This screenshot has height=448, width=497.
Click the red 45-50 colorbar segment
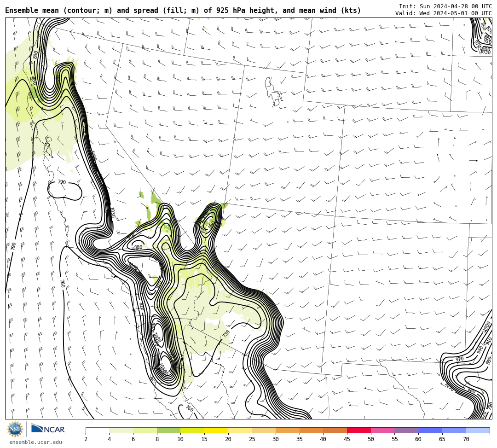tap(359, 430)
